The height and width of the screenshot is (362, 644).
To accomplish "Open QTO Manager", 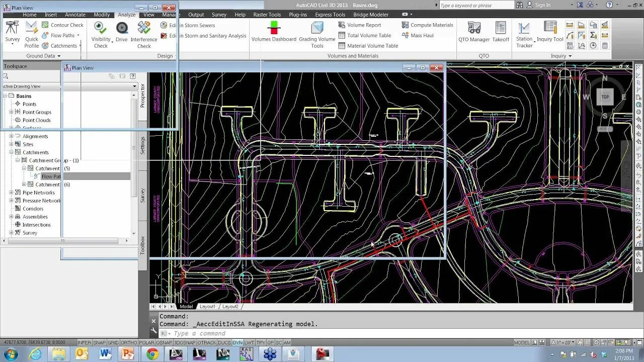I will 473,30.
